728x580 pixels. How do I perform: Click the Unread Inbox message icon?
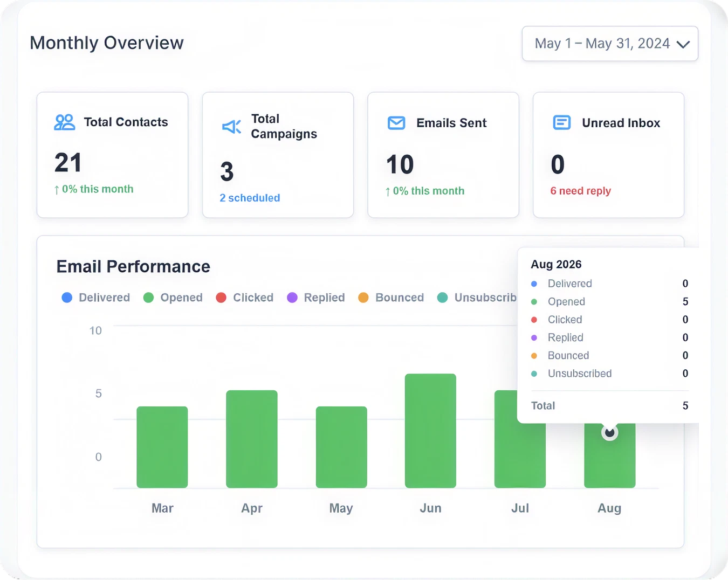tap(562, 123)
